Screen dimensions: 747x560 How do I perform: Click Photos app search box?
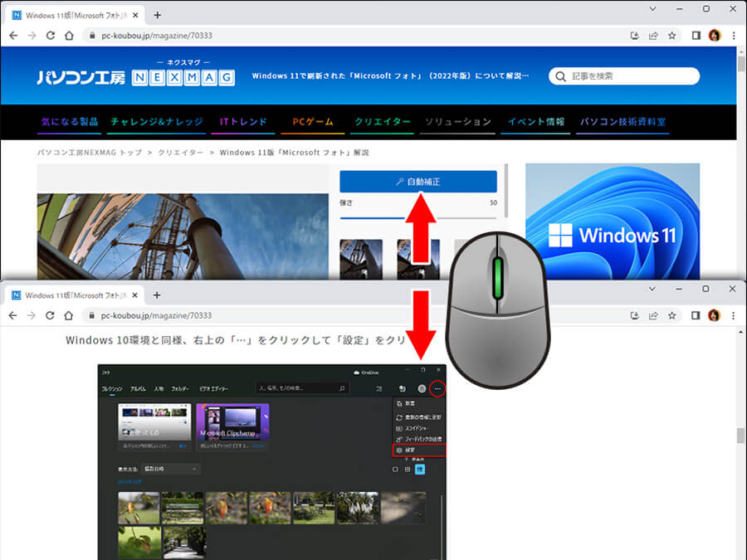(x=302, y=388)
